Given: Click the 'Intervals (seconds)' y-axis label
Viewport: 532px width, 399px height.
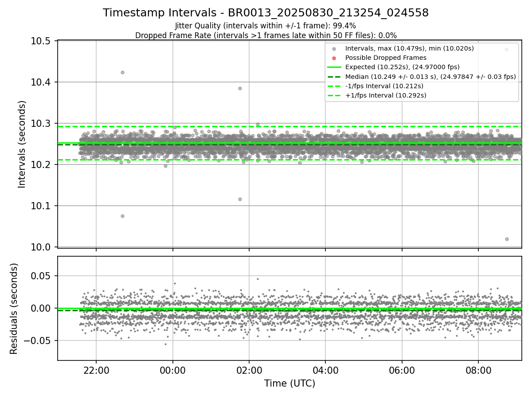Looking at the screenshot, I should click(22, 144).
